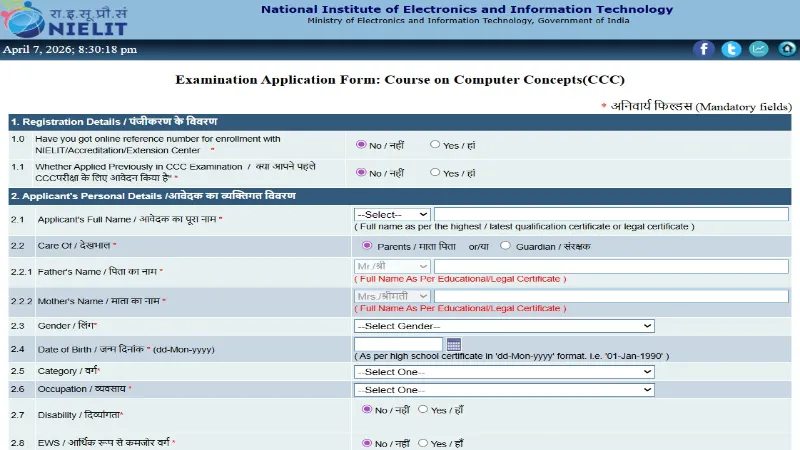Set Disability to Yes

423,409
